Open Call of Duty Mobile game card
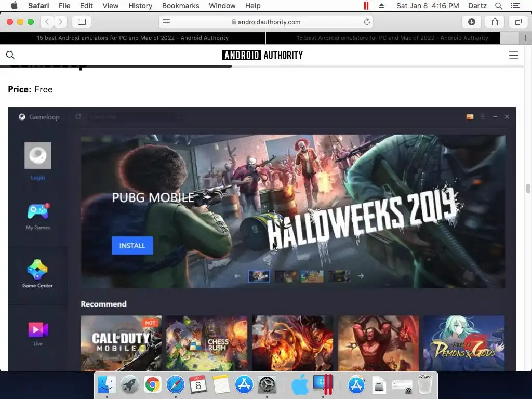Image resolution: width=532 pixels, height=399 pixels. [121, 343]
